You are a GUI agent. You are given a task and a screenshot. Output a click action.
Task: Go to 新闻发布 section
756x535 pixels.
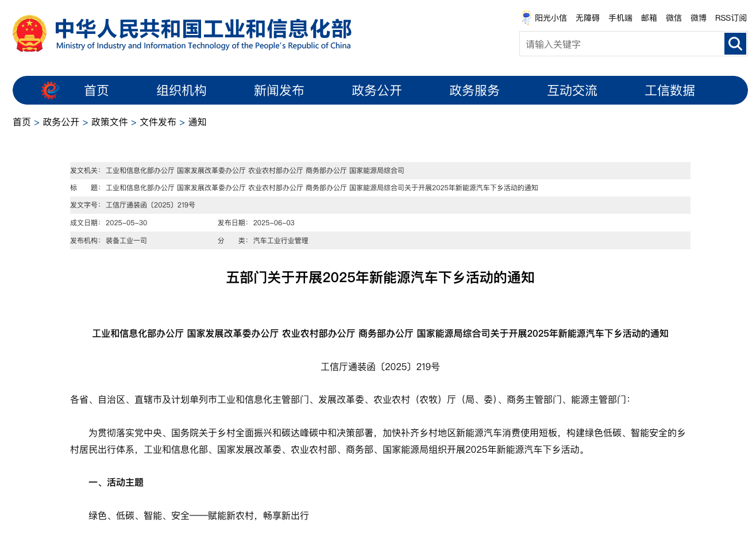click(279, 90)
